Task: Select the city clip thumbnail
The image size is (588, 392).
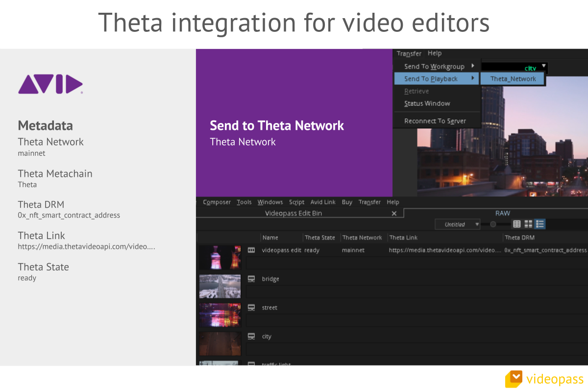Action: tap(220, 343)
